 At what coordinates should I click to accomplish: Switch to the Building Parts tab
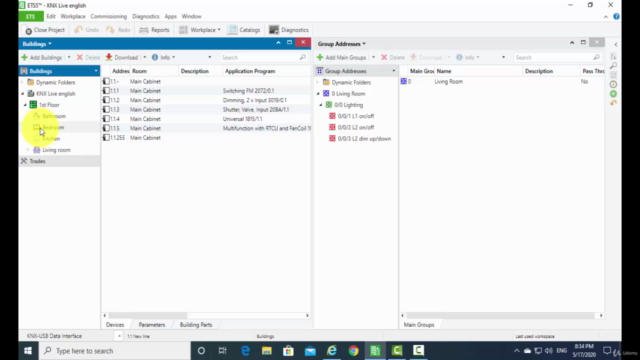pos(196,325)
